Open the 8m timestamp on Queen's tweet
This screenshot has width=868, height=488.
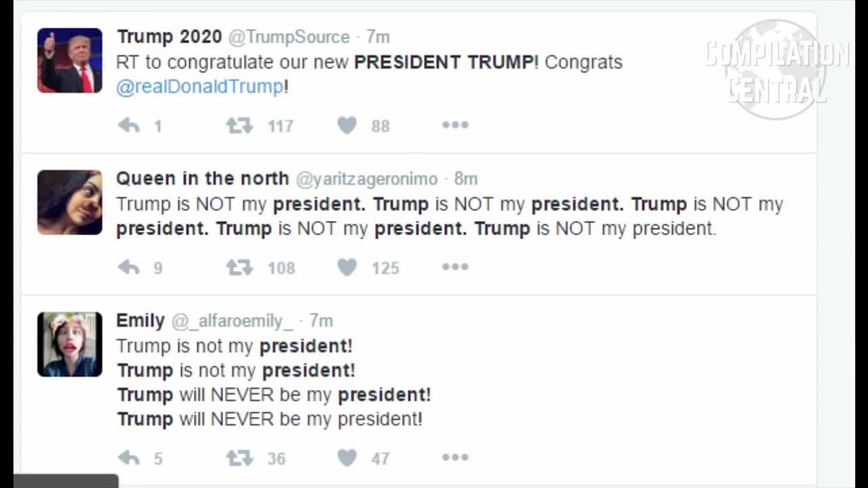(x=466, y=179)
